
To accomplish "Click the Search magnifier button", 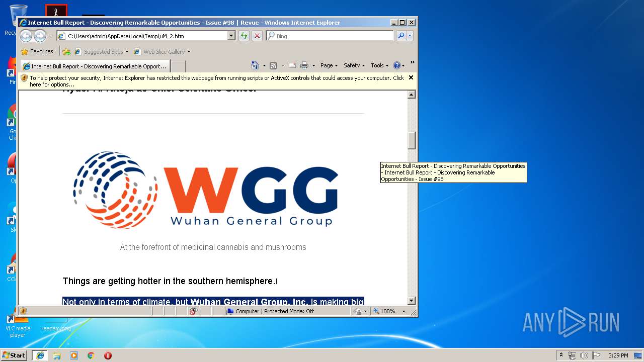I will click(x=401, y=36).
